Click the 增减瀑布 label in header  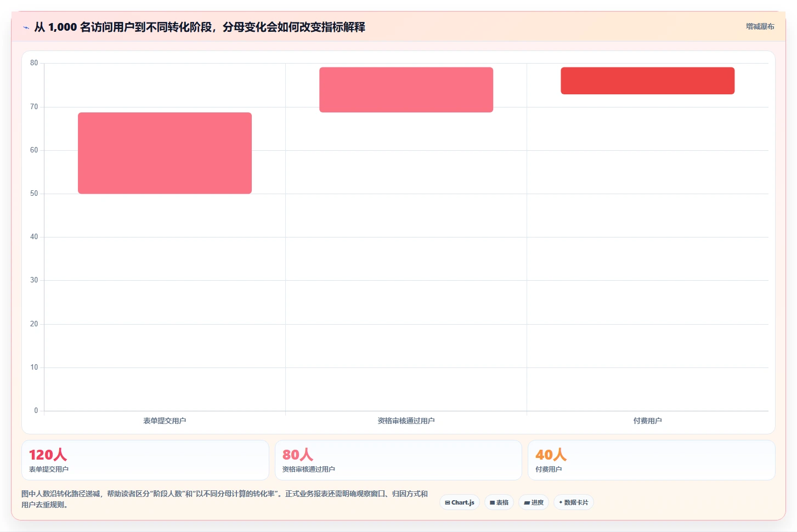coord(760,26)
